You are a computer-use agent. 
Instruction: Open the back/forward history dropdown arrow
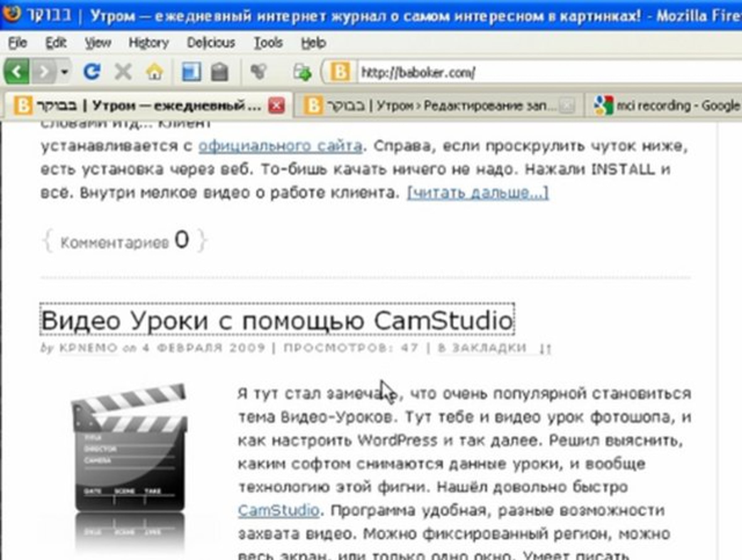tap(65, 71)
